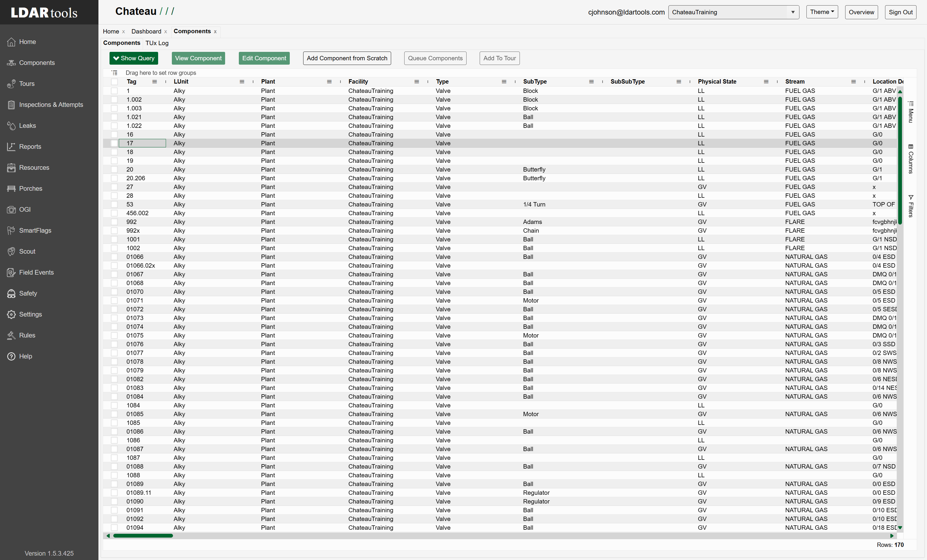
Task: Toggle the select-all header checkbox
Action: (114, 82)
